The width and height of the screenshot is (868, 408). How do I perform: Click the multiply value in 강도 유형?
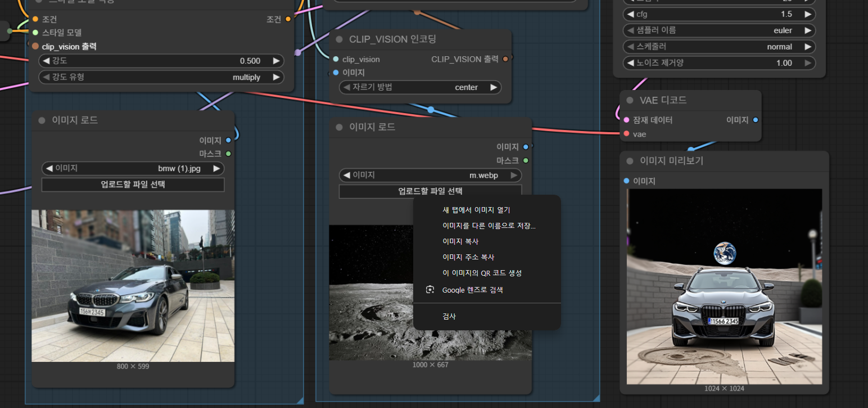[x=246, y=77]
